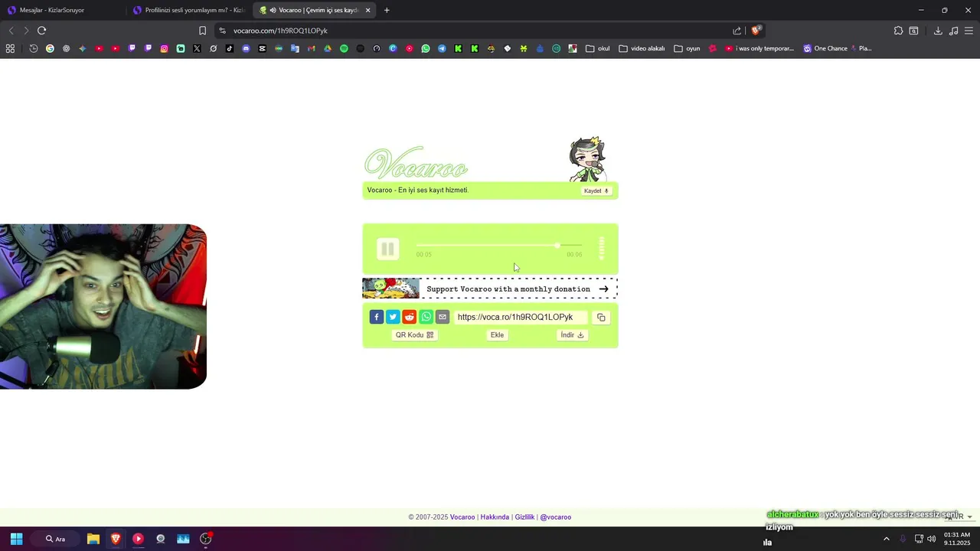Open Google bookmark icon
This screenshot has width=980, height=551.
click(x=50, y=48)
